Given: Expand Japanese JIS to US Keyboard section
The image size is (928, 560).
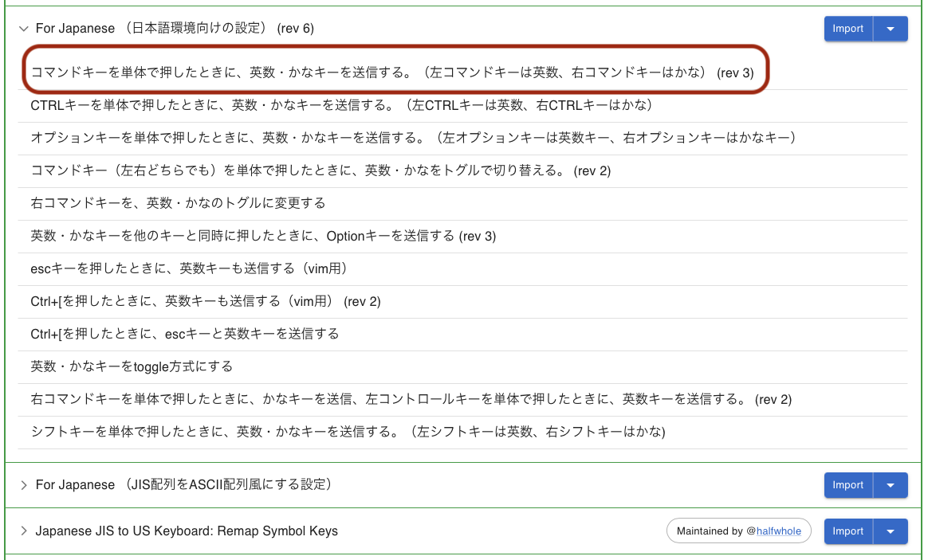Looking at the screenshot, I should coord(24,531).
